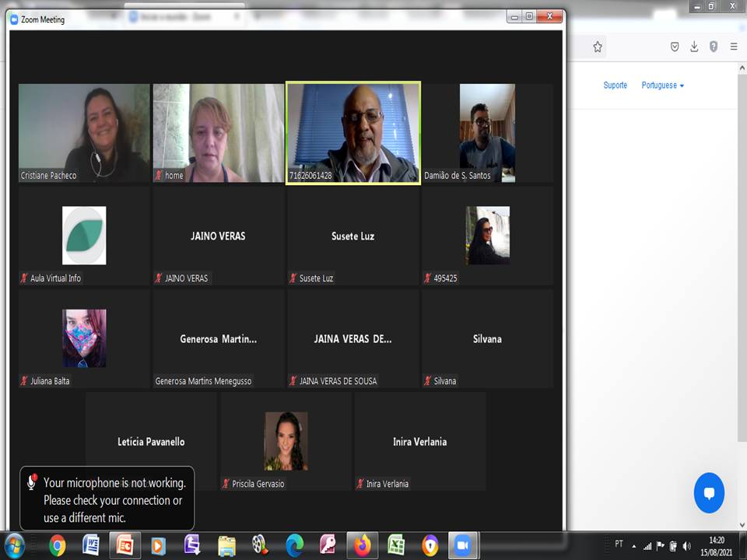Click the muted mic icon beside Susete Luz
747x560 pixels.
point(293,278)
